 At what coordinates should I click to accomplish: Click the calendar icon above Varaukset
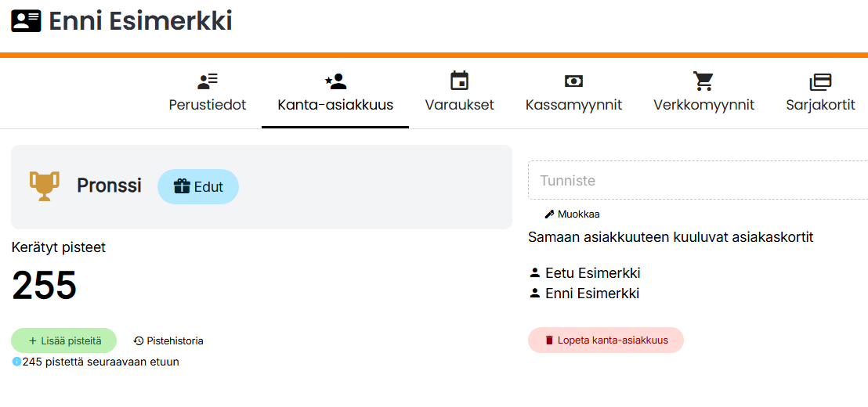[x=459, y=81]
